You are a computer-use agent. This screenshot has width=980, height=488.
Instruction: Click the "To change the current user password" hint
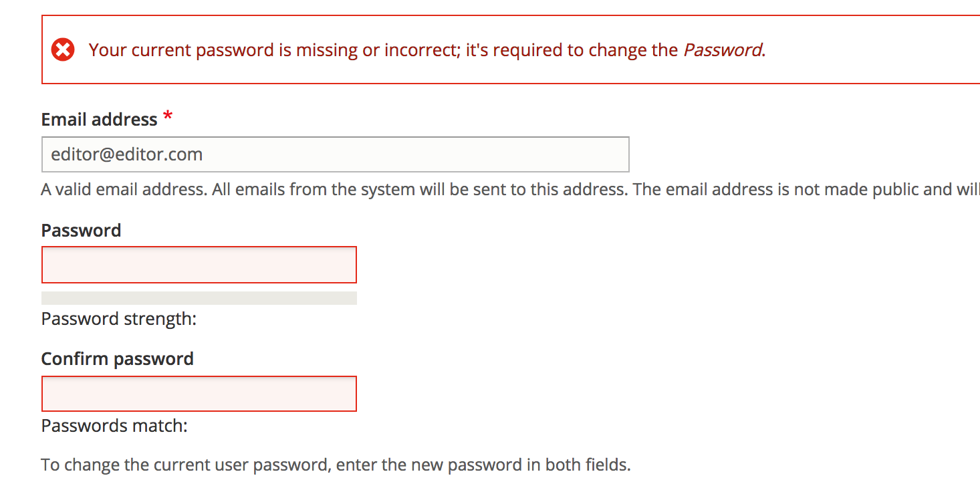(x=187, y=465)
